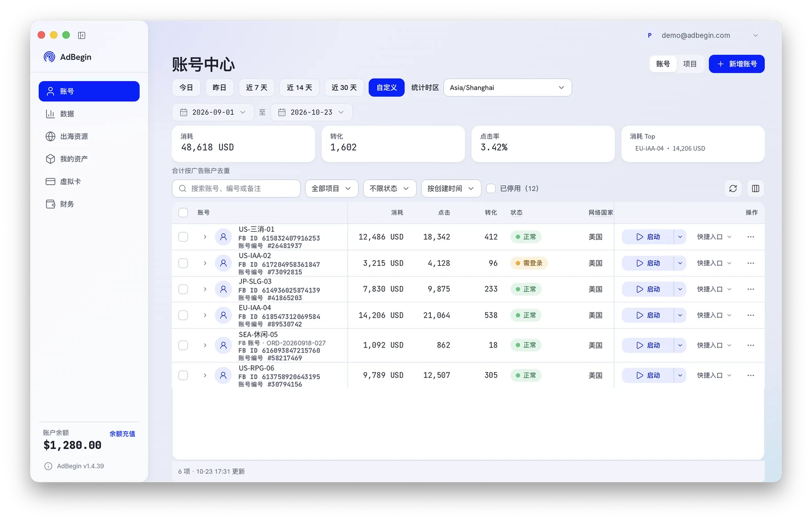This screenshot has width=812, height=522.
Task: Expand the US-三消-01 row
Action: pyautogui.click(x=205, y=237)
